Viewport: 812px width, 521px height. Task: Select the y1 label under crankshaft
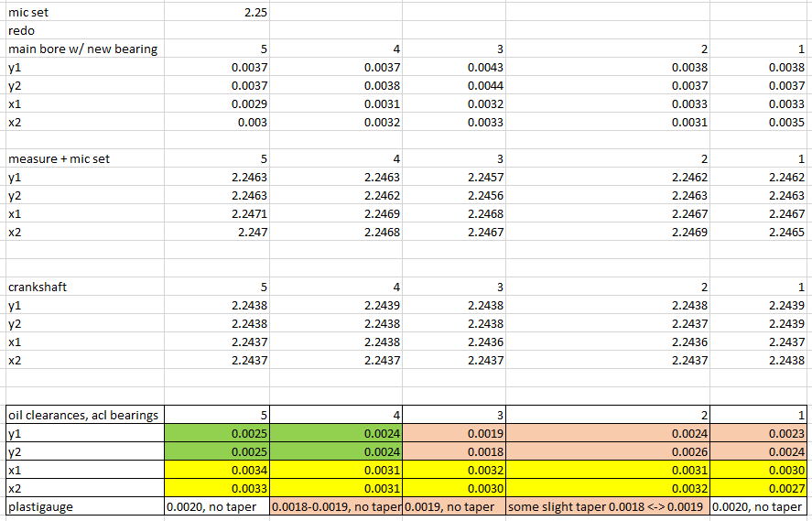(x=85, y=305)
